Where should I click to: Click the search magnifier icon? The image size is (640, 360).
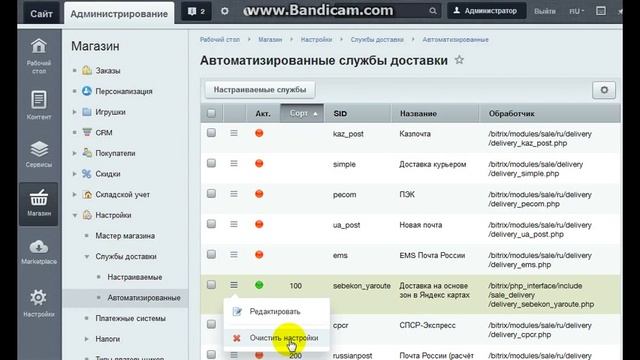pos(433,11)
